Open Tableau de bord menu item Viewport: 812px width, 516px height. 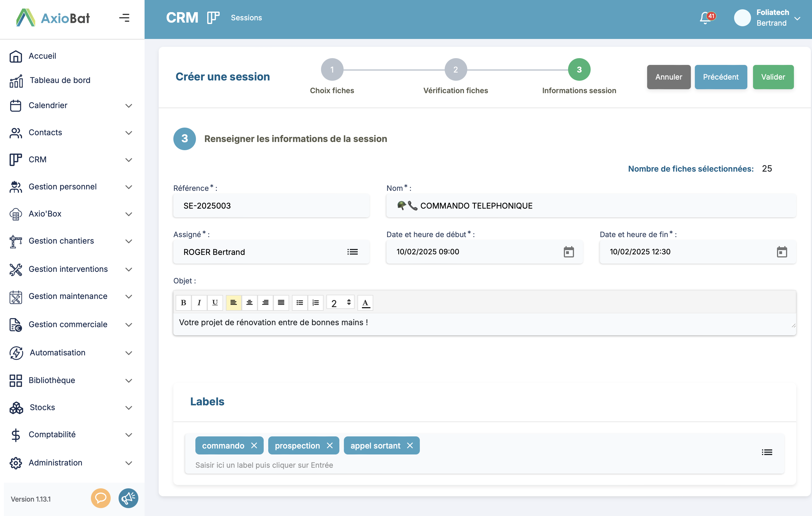[60, 80]
